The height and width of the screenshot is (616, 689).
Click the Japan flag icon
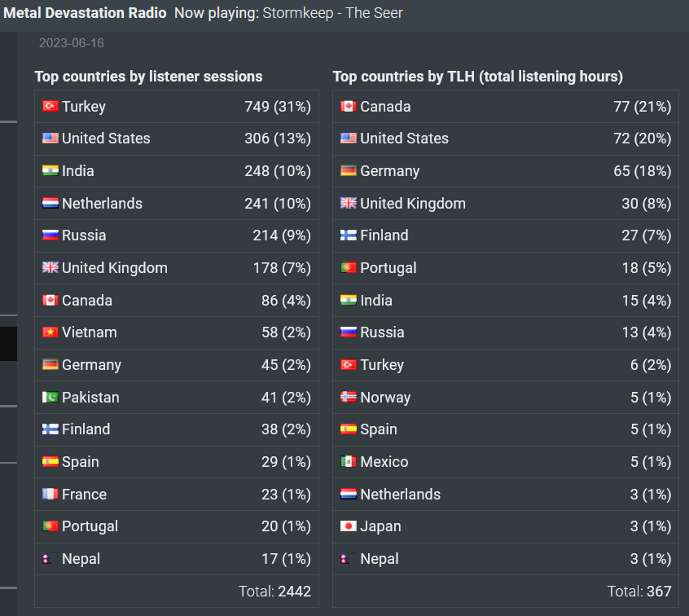point(349,526)
